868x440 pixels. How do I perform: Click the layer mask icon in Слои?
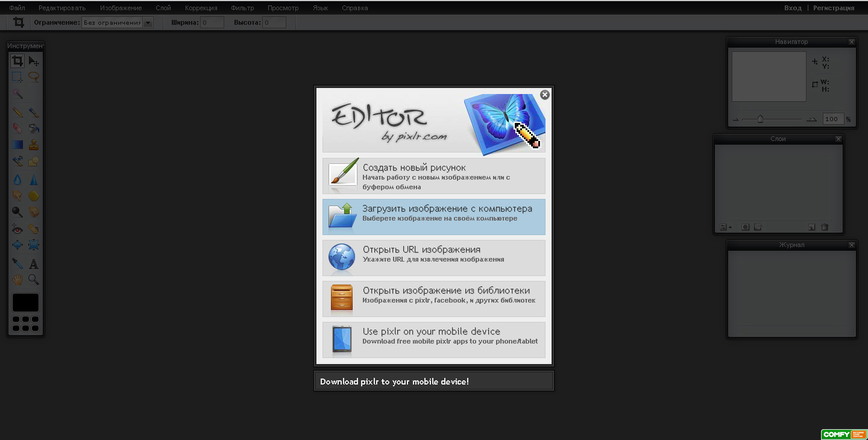point(746,227)
